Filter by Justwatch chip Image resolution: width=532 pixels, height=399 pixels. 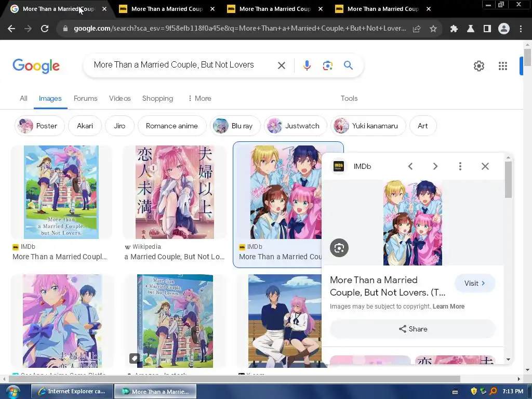[x=295, y=126]
